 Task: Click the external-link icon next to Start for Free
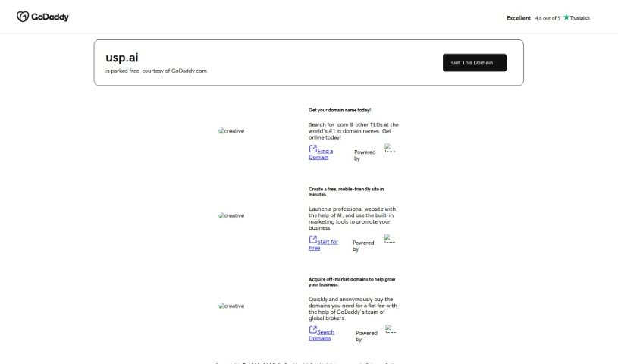pos(313,240)
